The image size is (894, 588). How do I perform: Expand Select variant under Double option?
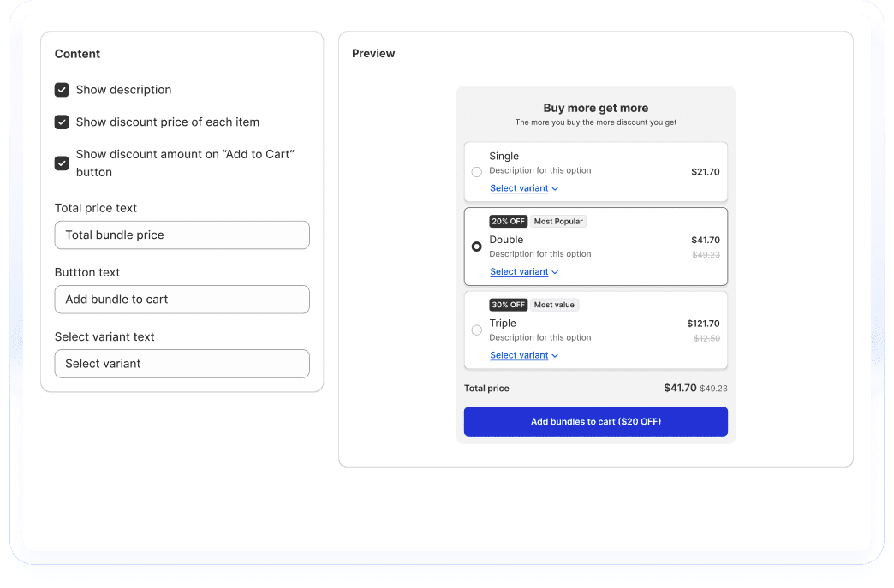coord(519,272)
